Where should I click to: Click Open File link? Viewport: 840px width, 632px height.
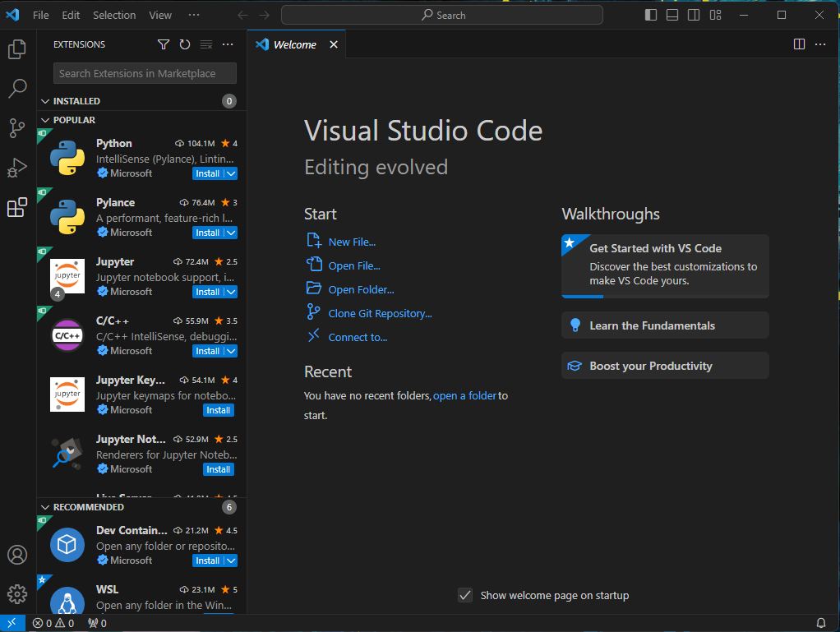tap(354, 265)
